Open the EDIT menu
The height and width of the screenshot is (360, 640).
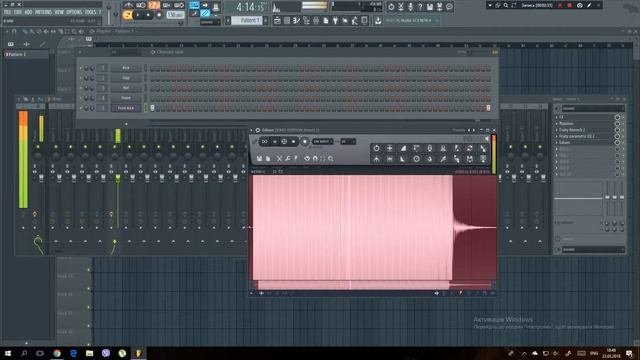(x=18, y=12)
